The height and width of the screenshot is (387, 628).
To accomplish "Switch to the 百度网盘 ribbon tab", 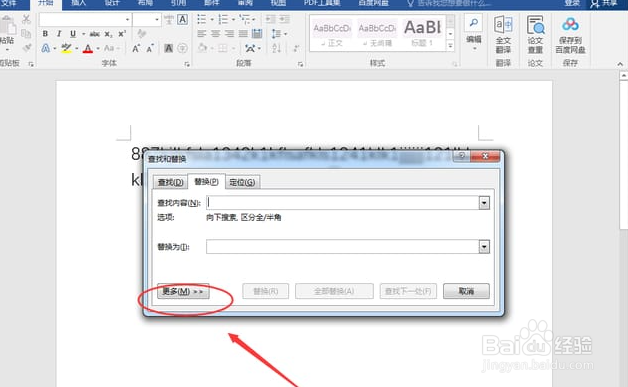I will coord(373,3).
